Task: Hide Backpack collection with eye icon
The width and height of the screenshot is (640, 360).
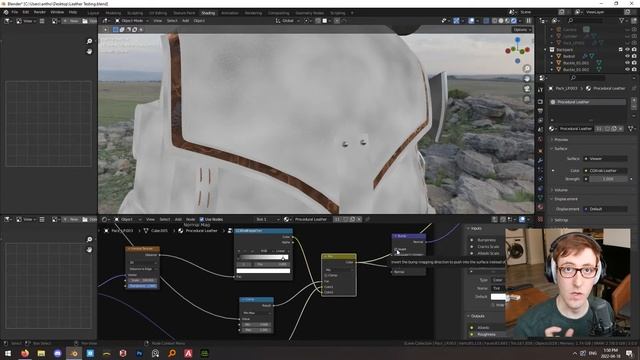Action: coord(627,49)
